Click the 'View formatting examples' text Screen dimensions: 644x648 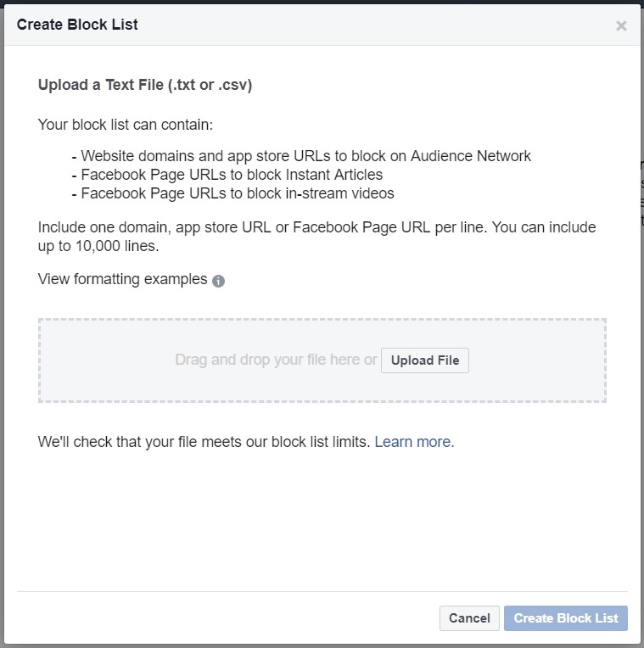pyautogui.click(x=122, y=279)
